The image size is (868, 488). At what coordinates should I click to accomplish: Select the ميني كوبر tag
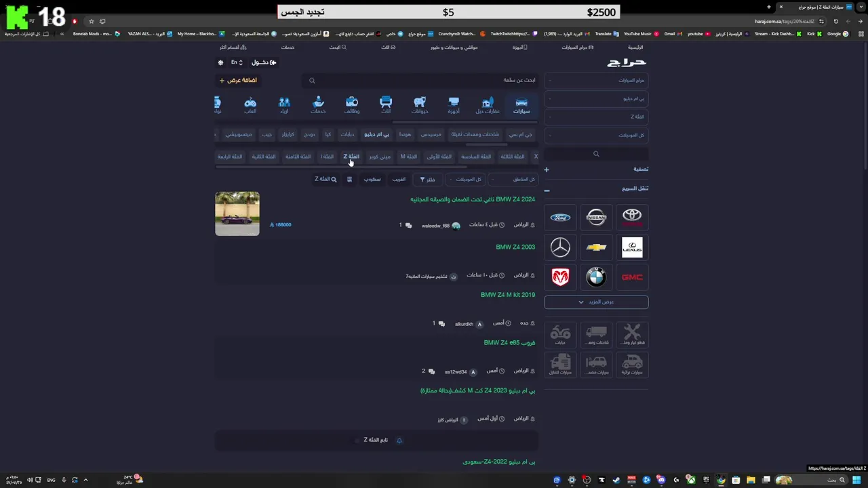(380, 157)
